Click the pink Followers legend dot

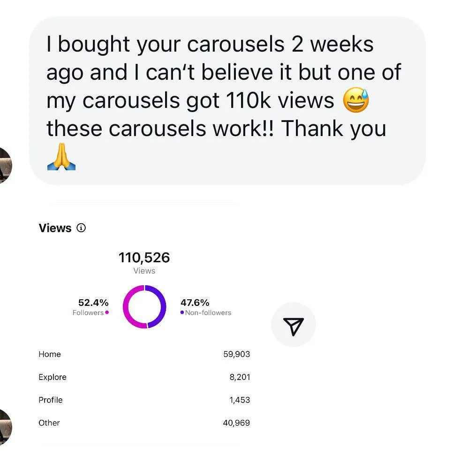coord(107,312)
